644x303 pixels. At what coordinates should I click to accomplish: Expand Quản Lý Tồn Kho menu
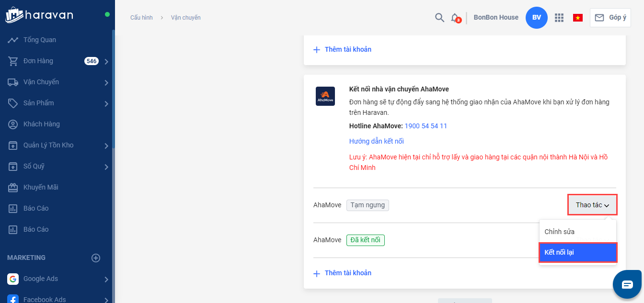tap(106, 146)
